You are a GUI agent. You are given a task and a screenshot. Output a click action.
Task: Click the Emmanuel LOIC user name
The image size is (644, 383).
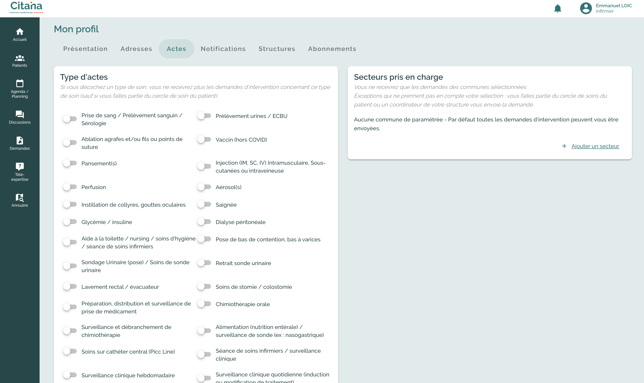(x=614, y=6)
